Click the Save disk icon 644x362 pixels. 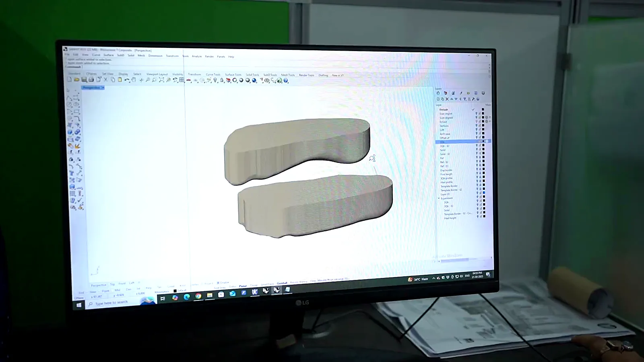(84, 80)
